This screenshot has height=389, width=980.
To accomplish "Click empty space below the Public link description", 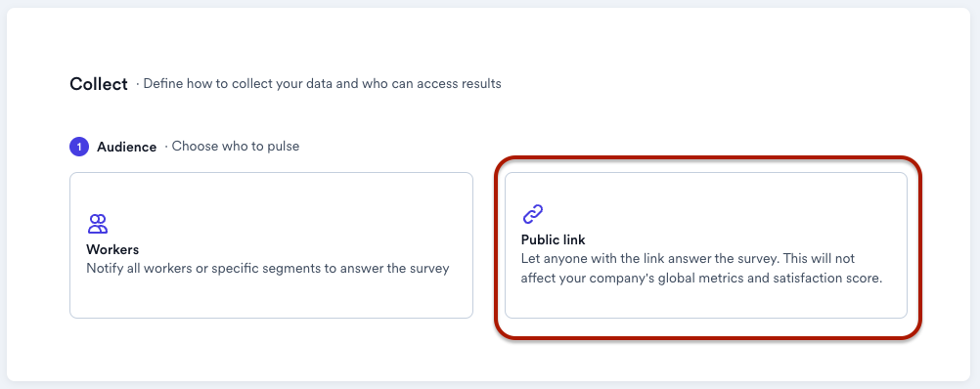I will tap(705, 303).
